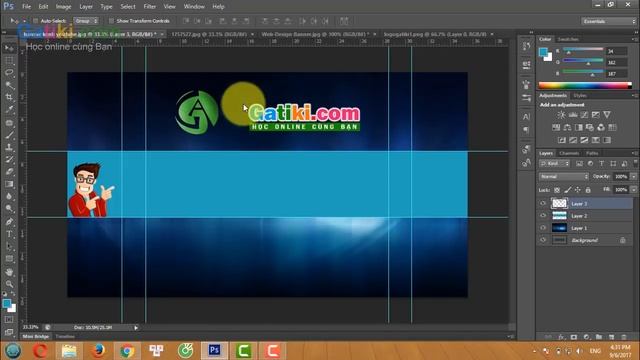Hide Layer 1 visibility eye
The height and width of the screenshot is (360, 640).
pyautogui.click(x=543, y=228)
